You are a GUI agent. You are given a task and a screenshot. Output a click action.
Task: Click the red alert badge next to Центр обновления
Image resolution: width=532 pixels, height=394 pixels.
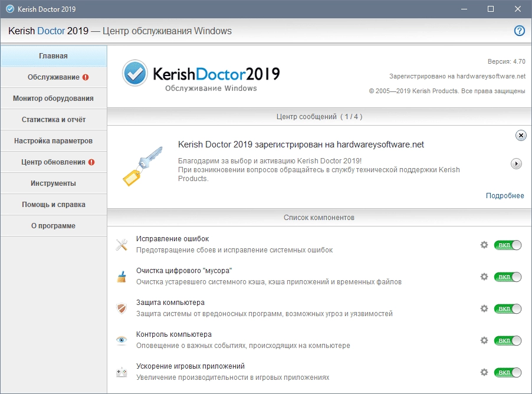[91, 162]
